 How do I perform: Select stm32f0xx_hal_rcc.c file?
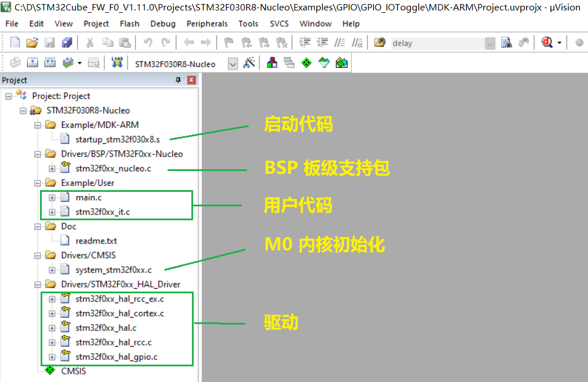click(114, 343)
